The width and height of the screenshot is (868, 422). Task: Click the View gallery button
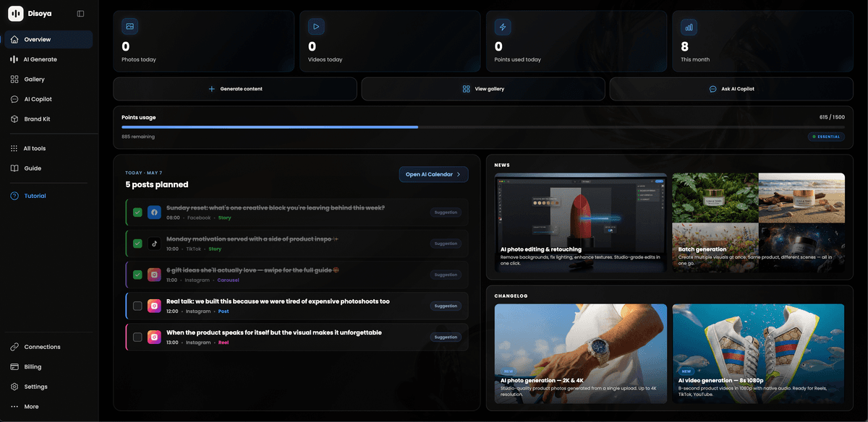483,89
